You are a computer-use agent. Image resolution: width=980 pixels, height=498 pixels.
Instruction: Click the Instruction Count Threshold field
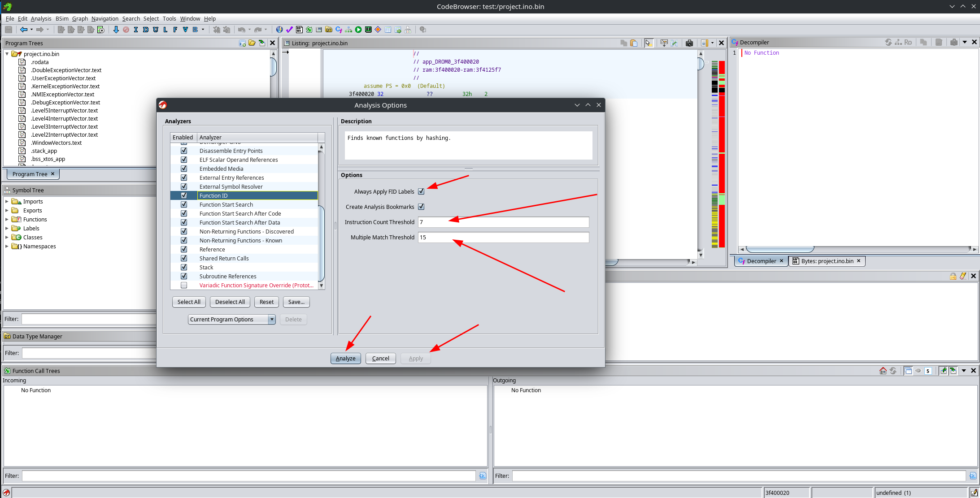coord(503,222)
